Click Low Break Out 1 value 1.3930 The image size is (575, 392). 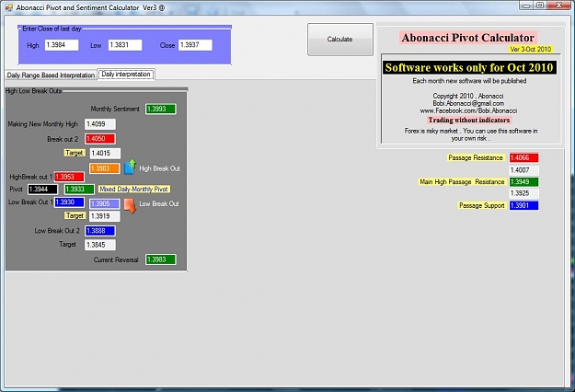pos(69,202)
